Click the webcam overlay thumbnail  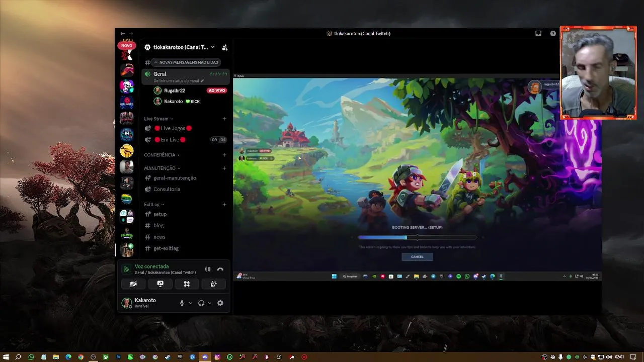tap(598, 73)
